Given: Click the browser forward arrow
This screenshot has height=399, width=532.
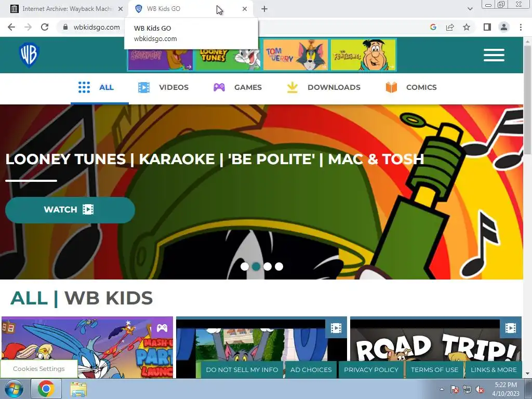Looking at the screenshot, I should tap(28, 27).
